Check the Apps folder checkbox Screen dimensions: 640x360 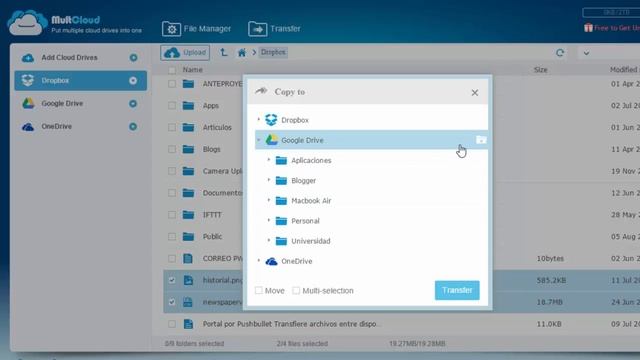click(x=172, y=106)
